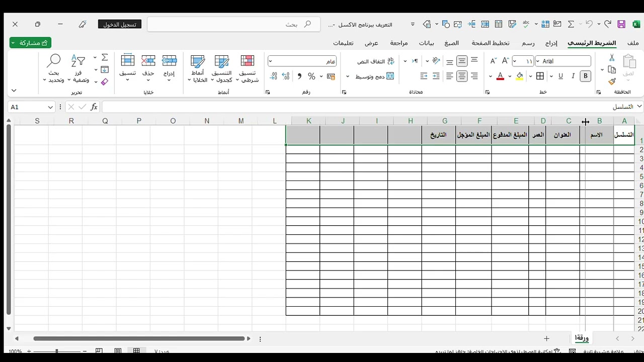
Task: Open the View (عرض) tab
Action: pyautogui.click(x=371, y=43)
